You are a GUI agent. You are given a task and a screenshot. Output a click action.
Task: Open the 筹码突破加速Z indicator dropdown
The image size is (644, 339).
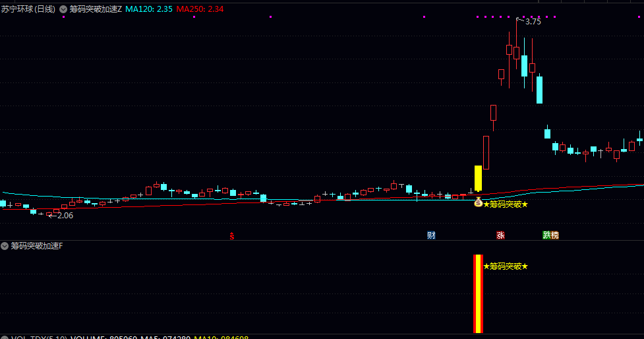[63, 9]
